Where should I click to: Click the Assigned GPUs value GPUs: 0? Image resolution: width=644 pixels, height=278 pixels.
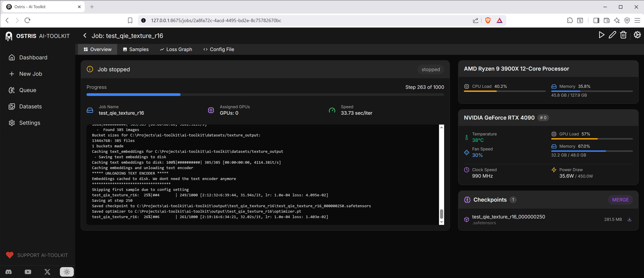tap(229, 113)
